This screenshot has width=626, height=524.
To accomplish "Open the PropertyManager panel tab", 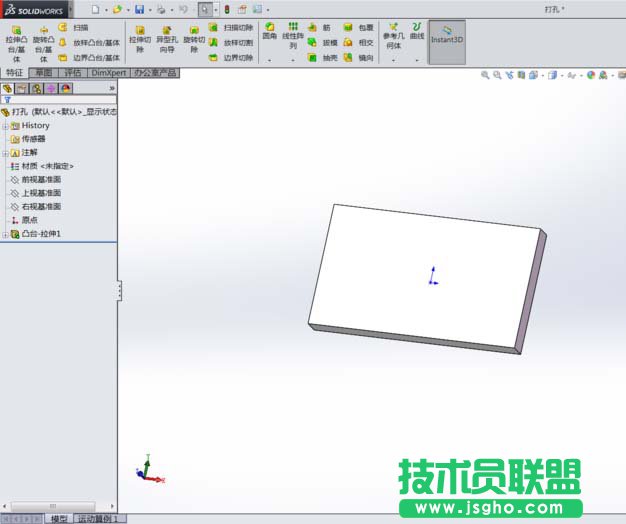I will coord(22,88).
